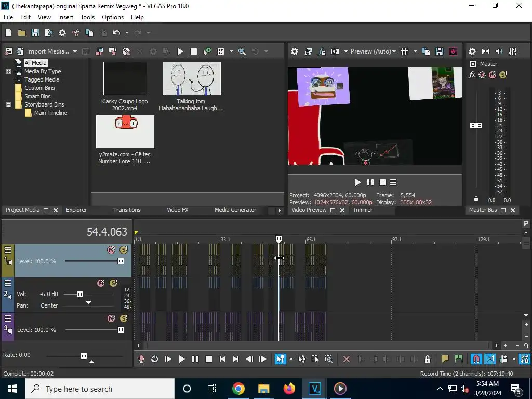Select the Talking tom Laugh media thumbnail
Viewport: 532px width, 399px height.
point(191,79)
